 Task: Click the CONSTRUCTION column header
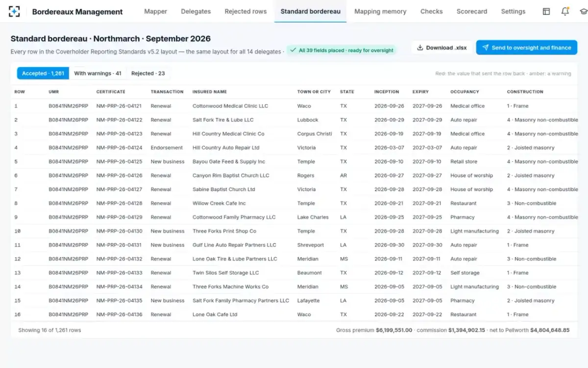click(525, 92)
